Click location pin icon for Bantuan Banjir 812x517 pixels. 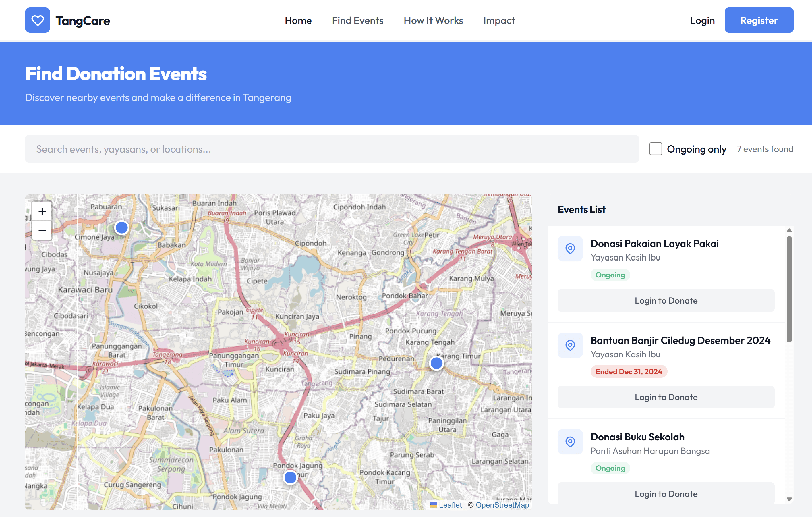pos(570,345)
